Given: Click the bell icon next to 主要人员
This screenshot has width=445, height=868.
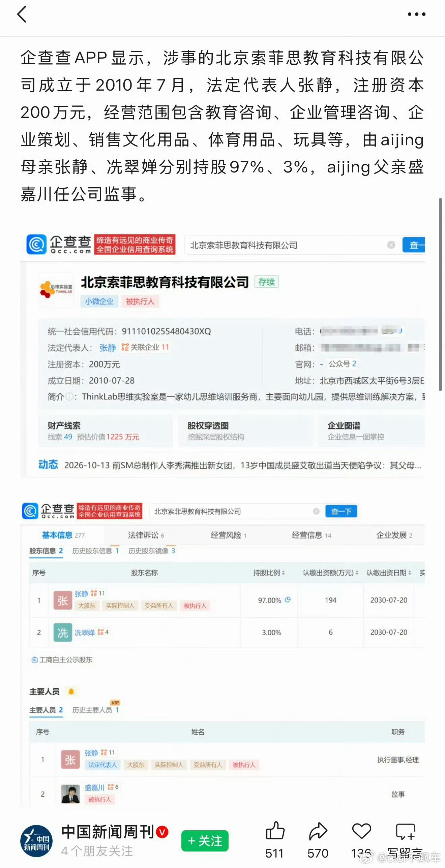Looking at the screenshot, I should 71,692.
